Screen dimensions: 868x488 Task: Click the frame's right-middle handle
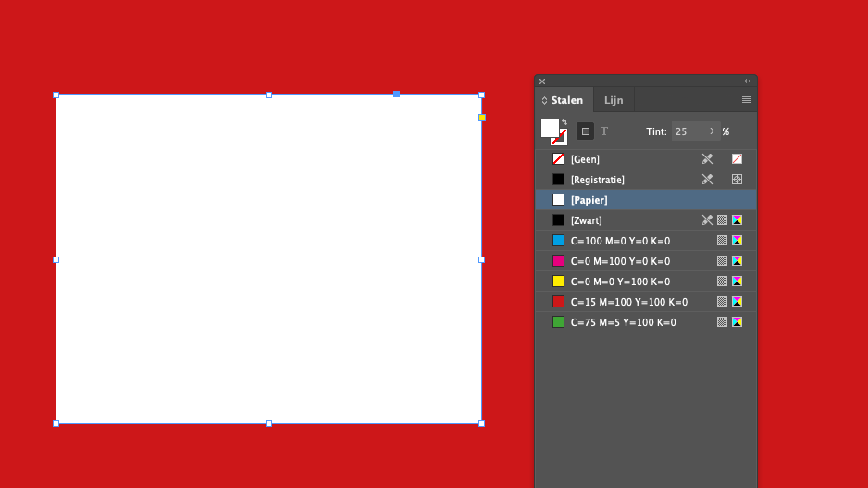click(481, 260)
